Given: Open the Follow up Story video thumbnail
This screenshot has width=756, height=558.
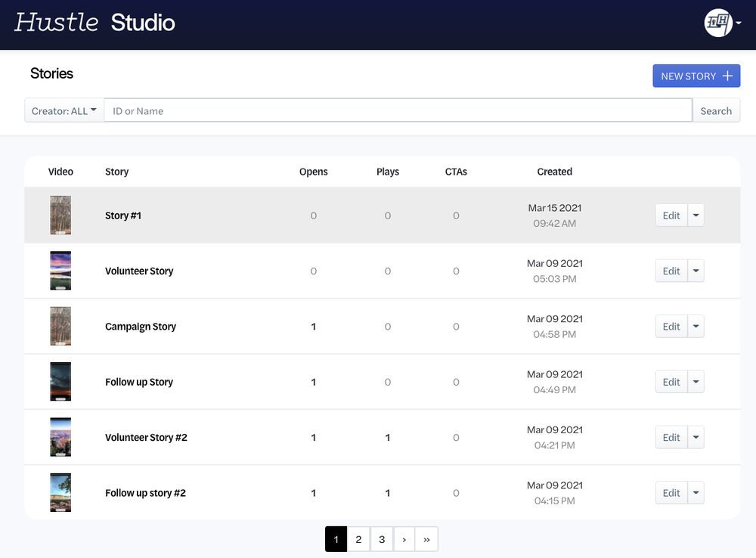Looking at the screenshot, I should click(60, 382).
